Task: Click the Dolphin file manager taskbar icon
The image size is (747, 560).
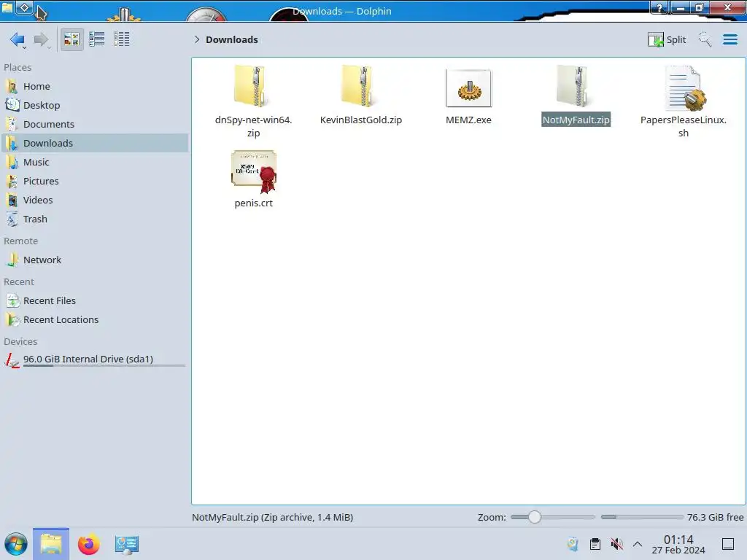Action: pos(51,544)
